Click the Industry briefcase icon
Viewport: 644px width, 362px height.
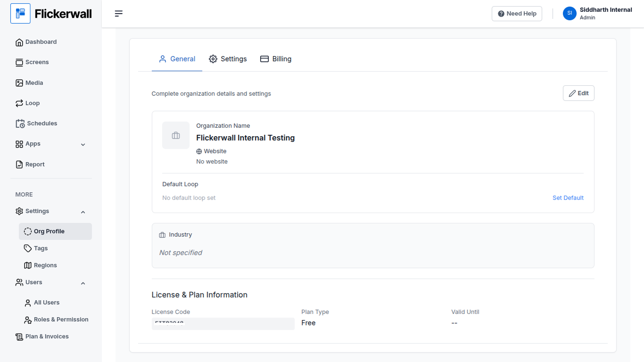(x=162, y=235)
